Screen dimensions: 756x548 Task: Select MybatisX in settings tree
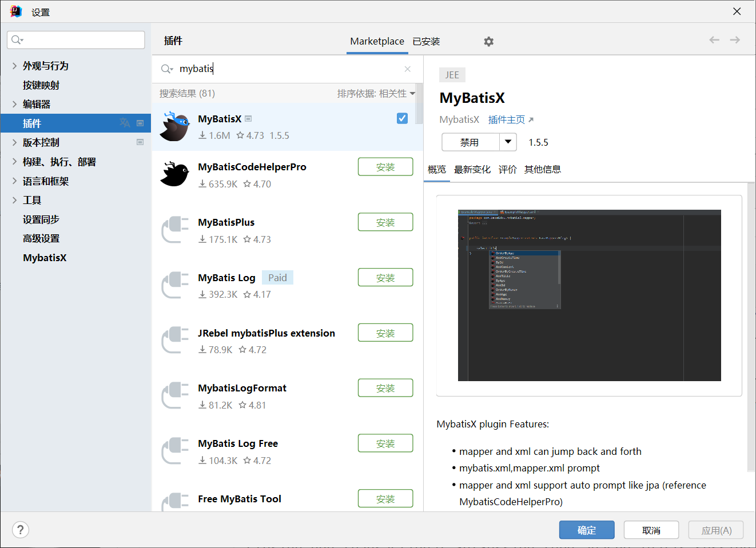tap(45, 258)
